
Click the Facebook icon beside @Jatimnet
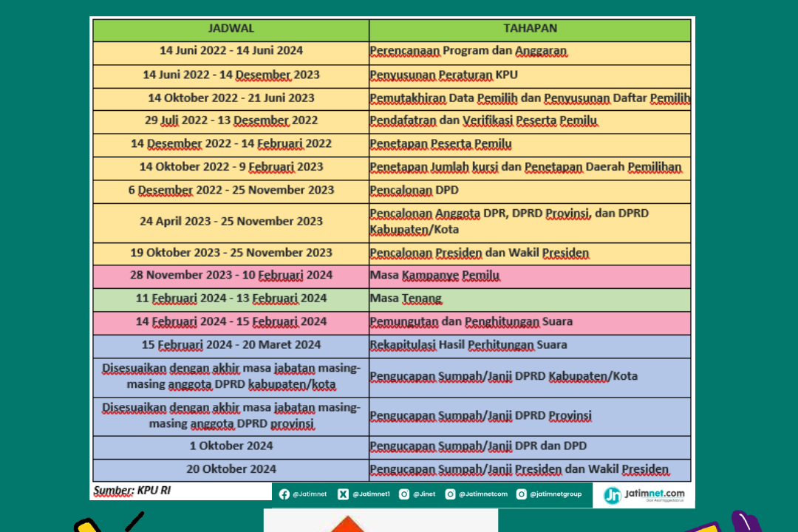[x=284, y=494]
